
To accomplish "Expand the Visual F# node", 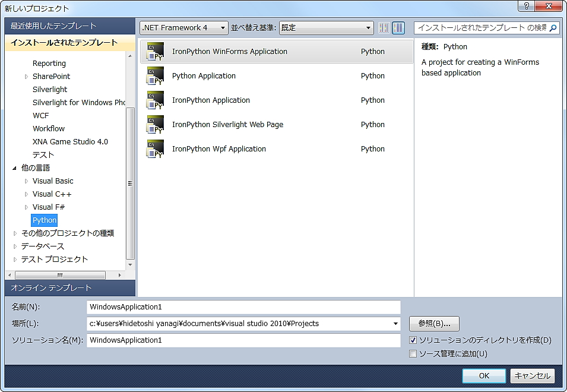I will (26, 207).
